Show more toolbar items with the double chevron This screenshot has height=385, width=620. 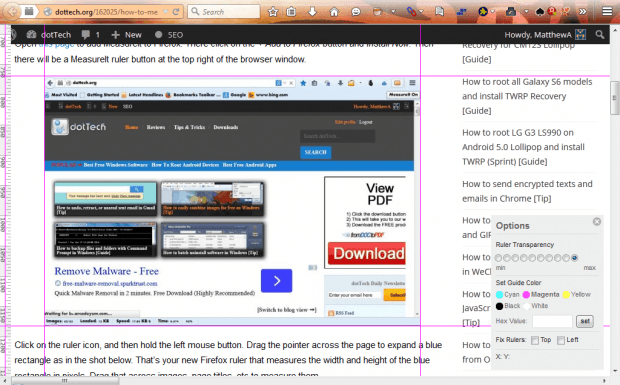click(582, 12)
